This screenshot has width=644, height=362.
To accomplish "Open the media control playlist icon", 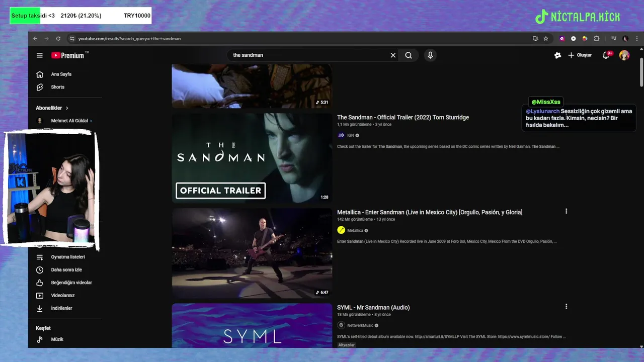I will pos(614,39).
